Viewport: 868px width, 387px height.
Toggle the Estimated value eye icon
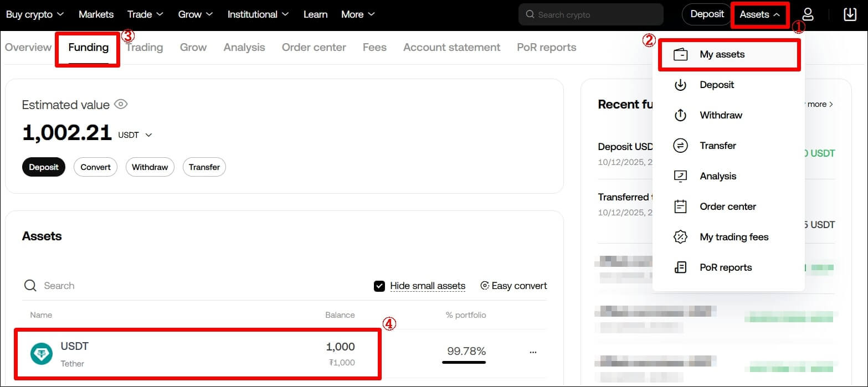click(121, 104)
